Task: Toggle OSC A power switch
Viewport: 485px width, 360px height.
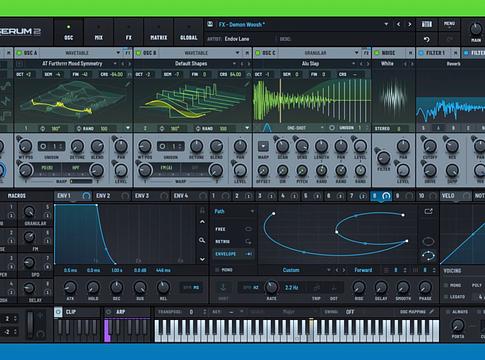Action: click(19, 53)
